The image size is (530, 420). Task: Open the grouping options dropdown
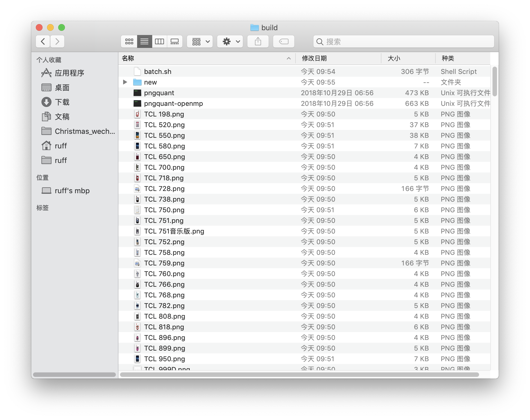coord(199,41)
